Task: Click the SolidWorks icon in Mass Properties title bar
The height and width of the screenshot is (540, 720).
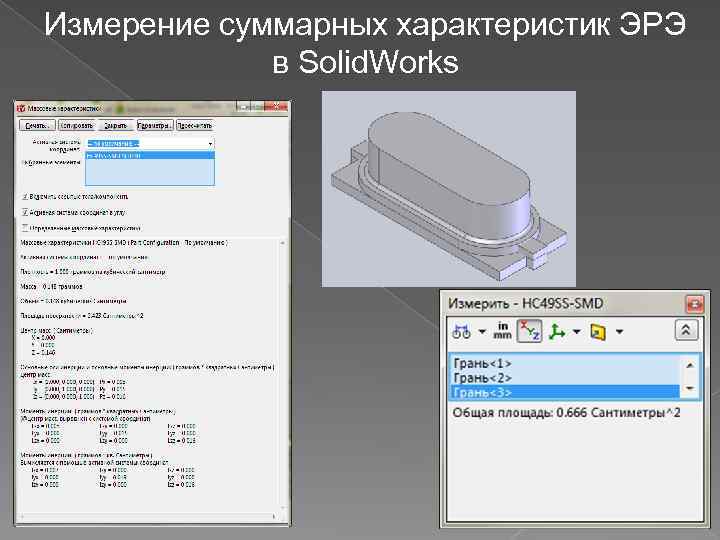Action: pos(21,109)
